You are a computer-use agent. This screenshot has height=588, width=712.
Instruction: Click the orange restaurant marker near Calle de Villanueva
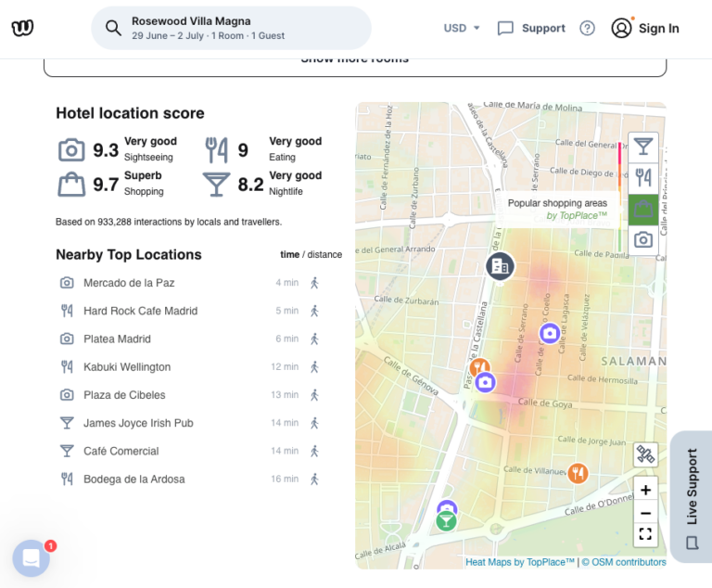pos(578,474)
